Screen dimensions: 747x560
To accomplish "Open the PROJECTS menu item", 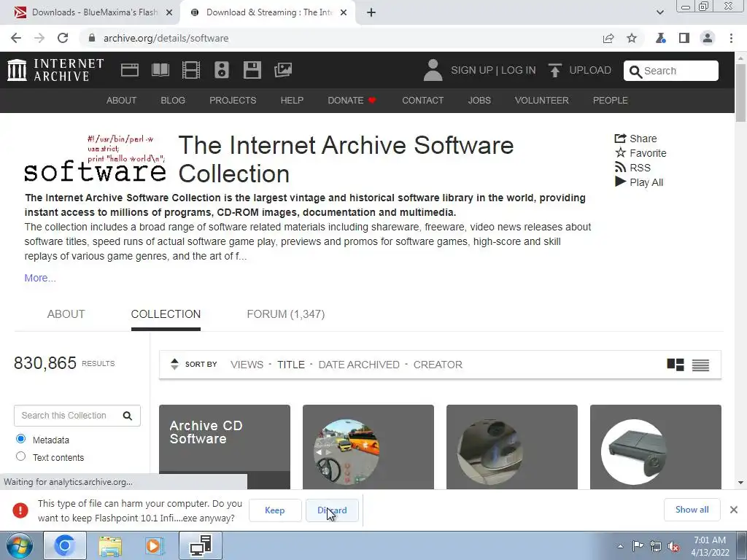I will pos(233,101).
